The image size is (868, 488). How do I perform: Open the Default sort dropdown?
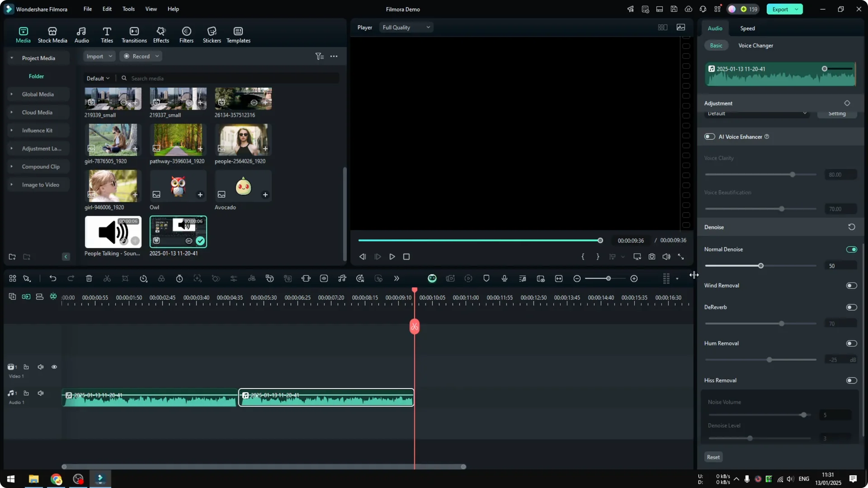(x=98, y=79)
